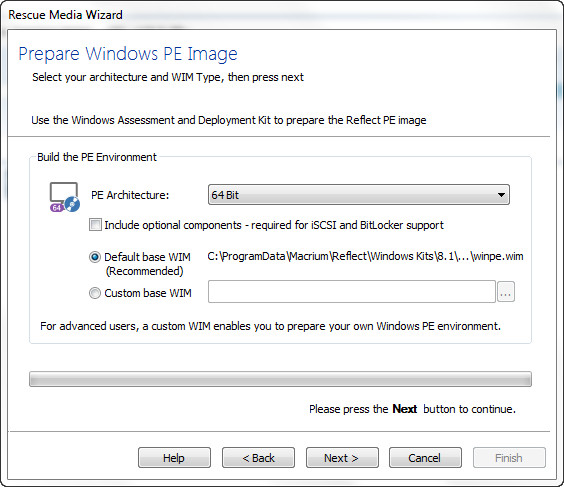Screen dimensions: 564x487
Task: Browse for custom WIM with ellipsis button
Action: (x=506, y=292)
